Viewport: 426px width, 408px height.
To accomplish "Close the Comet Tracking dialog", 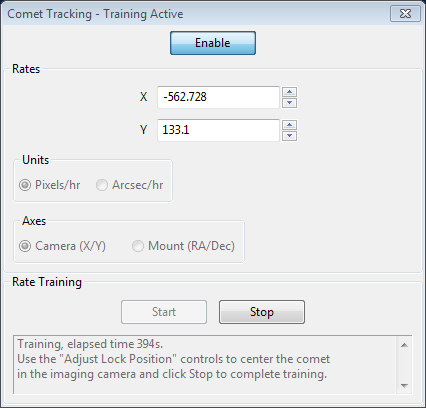I will pos(405,14).
